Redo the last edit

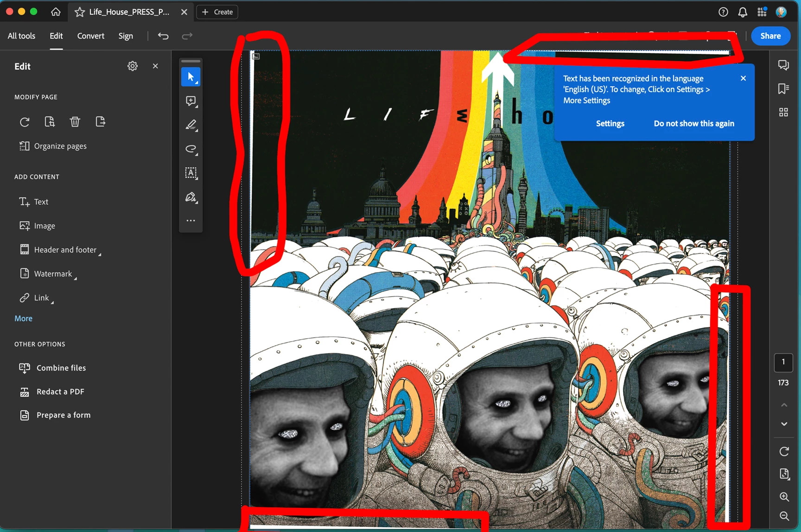click(x=187, y=36)
